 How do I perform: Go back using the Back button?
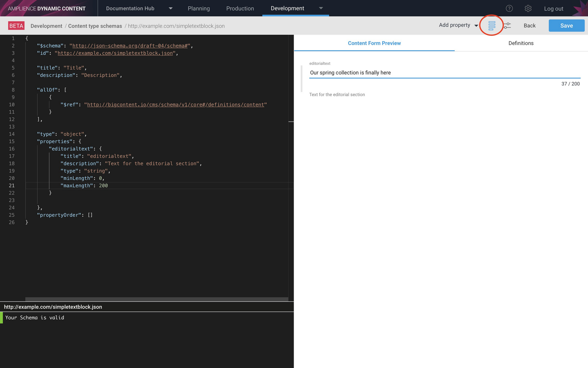[x=529, y=25]
